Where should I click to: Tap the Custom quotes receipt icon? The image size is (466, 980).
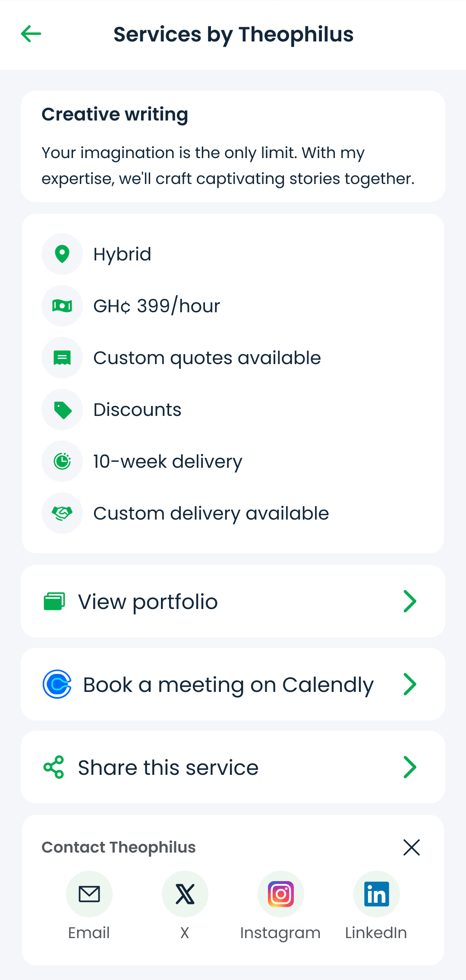point(62,358)
